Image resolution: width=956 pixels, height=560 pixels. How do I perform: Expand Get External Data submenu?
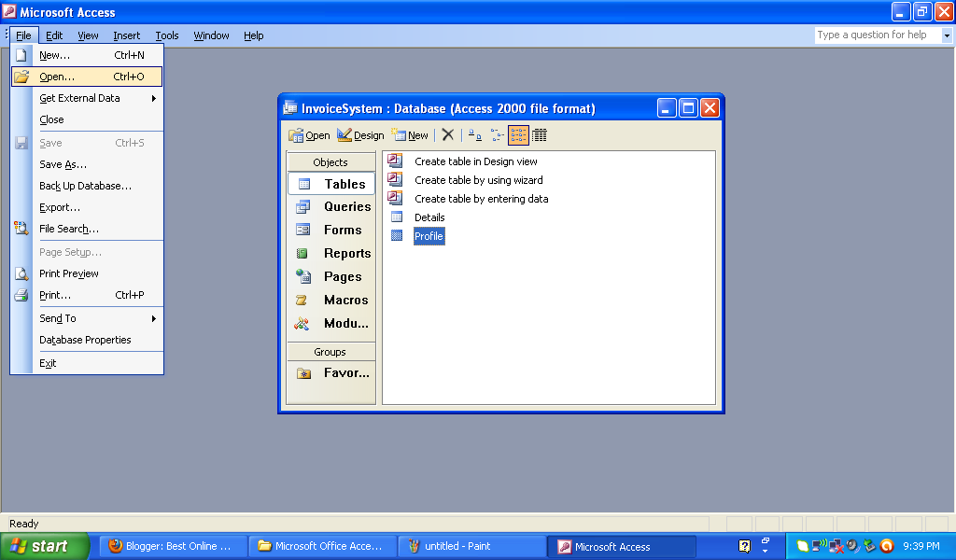coord(154,98)
